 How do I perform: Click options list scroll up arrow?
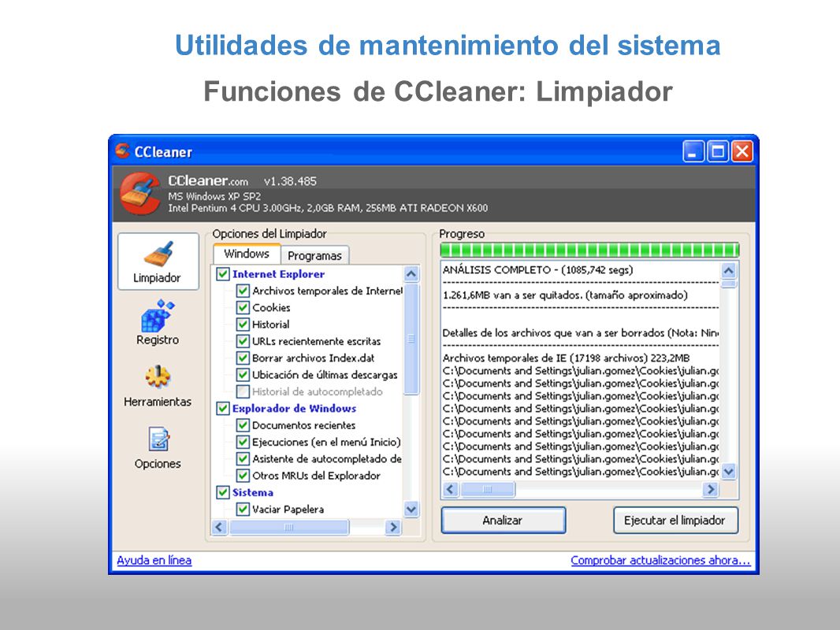coord(411,274)
